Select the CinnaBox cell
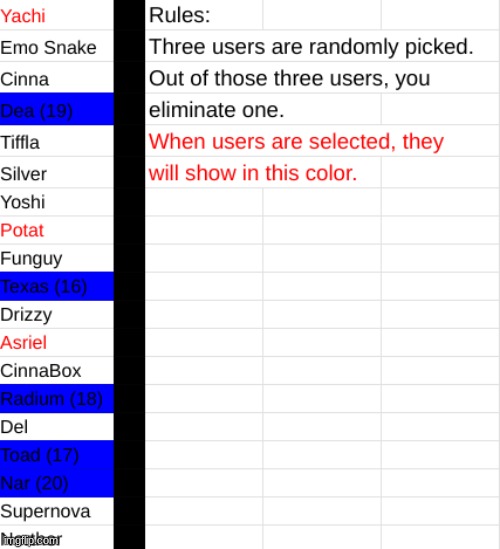 click(x=57, y=370)
